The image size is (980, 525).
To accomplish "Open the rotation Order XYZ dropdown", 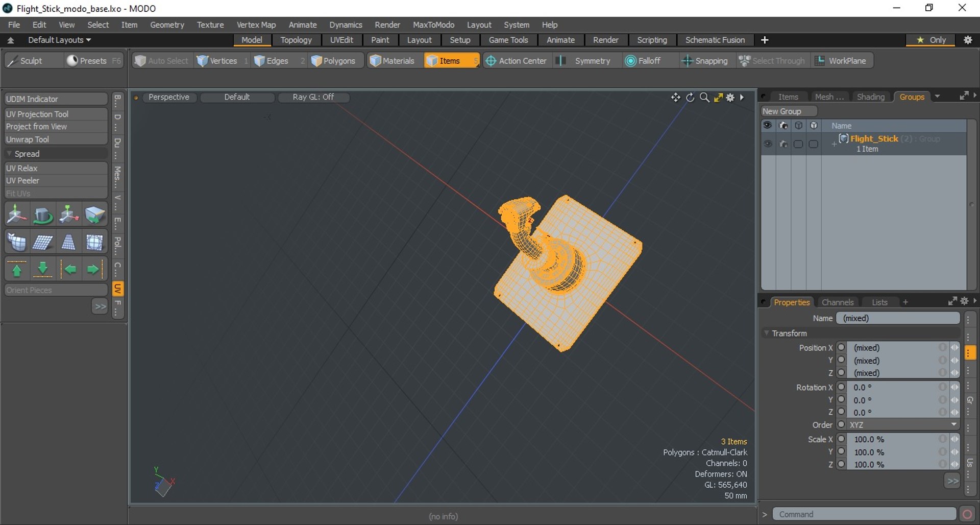I will pos(903,425).
